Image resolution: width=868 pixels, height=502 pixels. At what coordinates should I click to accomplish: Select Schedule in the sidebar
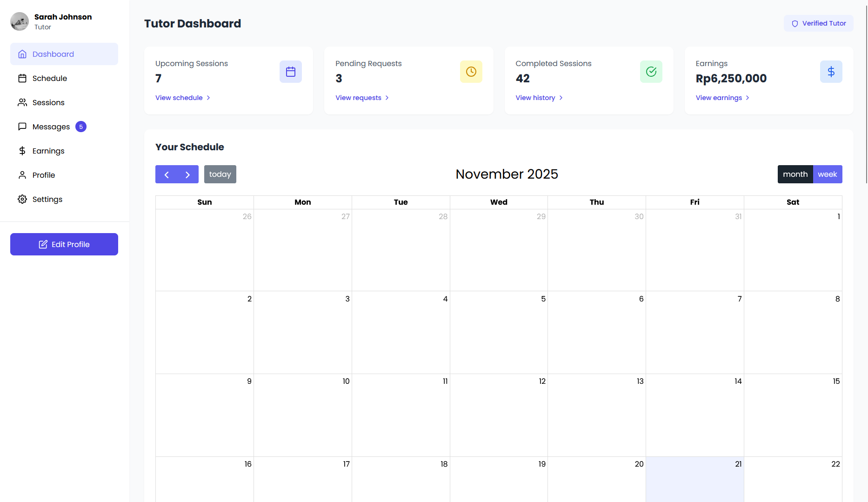tap(49, 78)
